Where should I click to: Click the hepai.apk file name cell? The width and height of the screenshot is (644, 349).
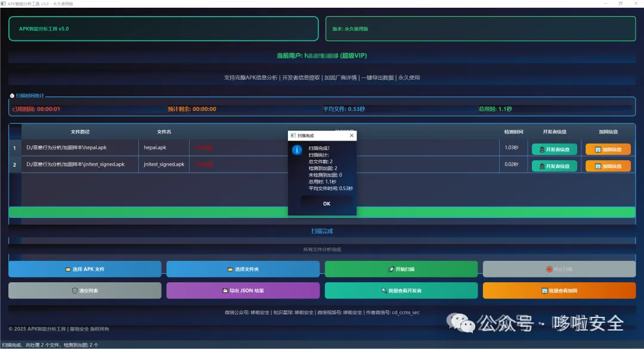[x=164, y=148]
